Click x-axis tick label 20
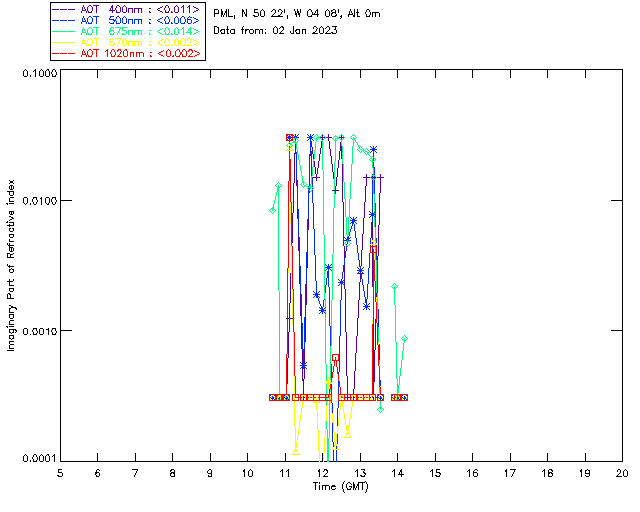This screenshot has width=640, height=512. pyautogui.click(x=622, y=473)
